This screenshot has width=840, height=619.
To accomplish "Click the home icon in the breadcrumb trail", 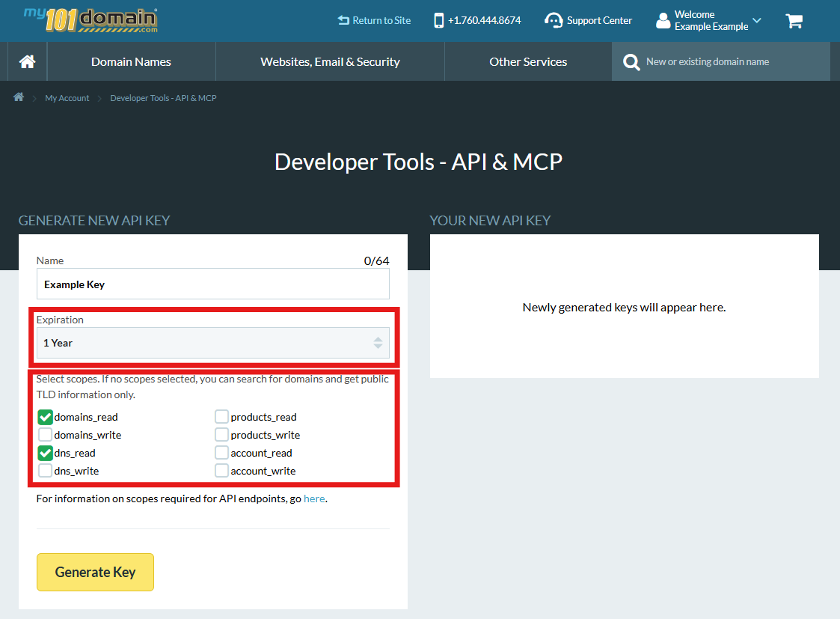I will (x=18, y=97).
